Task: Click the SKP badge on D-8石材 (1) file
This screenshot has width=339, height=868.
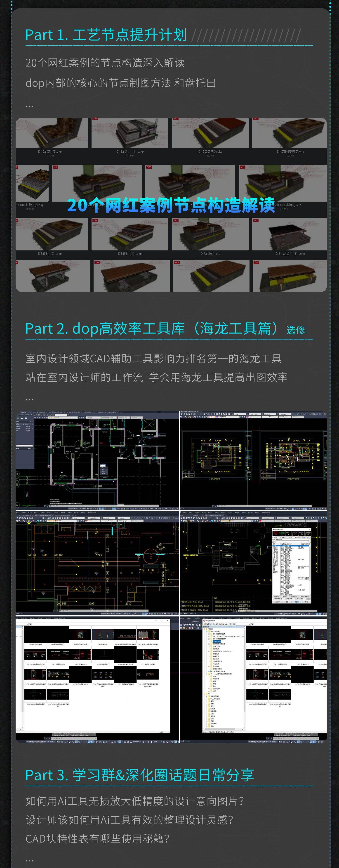Action: (95, 220)
